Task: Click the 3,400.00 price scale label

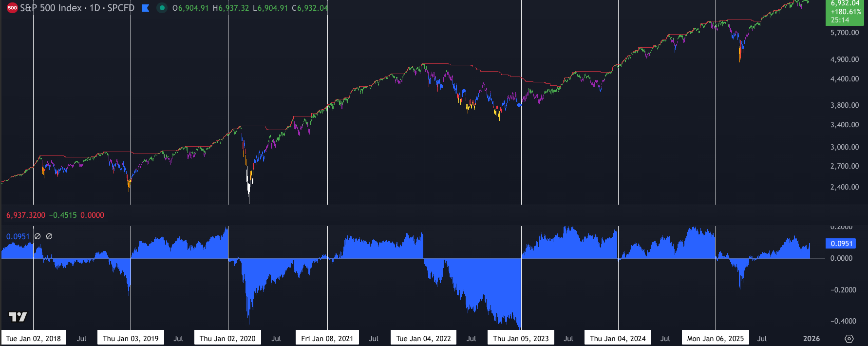Action: pyautogui.click(x=845, y=125)
